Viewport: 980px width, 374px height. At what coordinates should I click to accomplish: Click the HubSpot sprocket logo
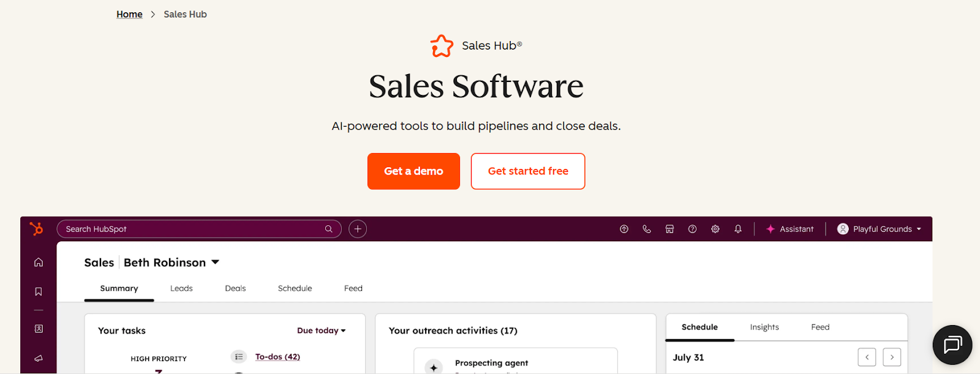pyautogui.click(x=36, y=228)
